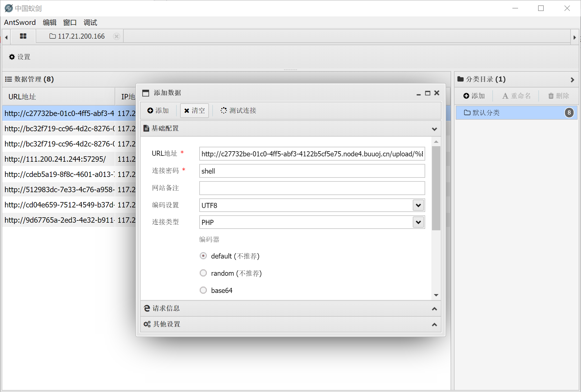The width and height of the screenshot is (581, 392).
Task: Click the 添加 button in dialog toolbar
Action: [x=158, y=111]
